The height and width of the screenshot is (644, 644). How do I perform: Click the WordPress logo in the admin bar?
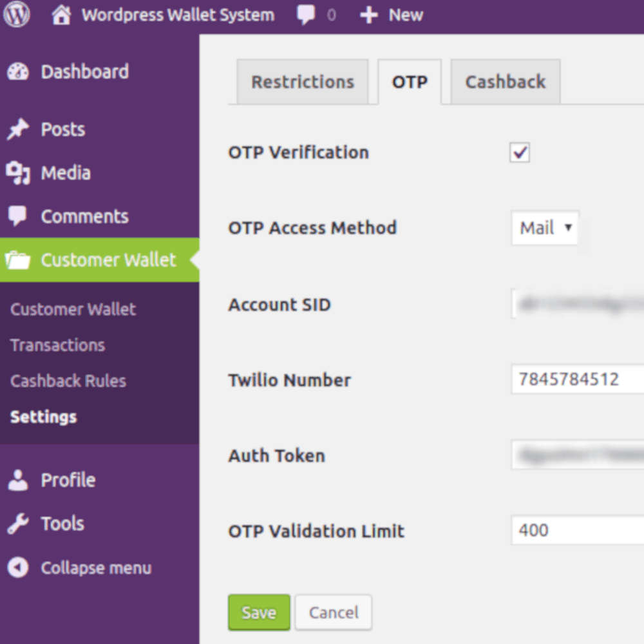(16, 14)
